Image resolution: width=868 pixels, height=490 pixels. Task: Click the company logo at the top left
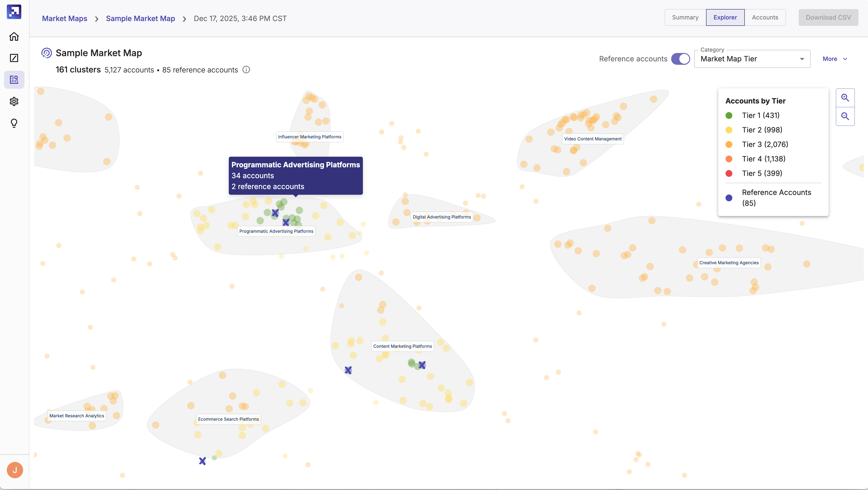14,12
